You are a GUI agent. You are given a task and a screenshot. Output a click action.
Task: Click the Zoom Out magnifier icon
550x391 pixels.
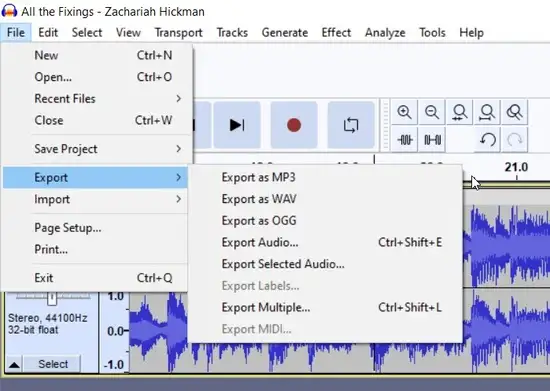pos(432,112)
